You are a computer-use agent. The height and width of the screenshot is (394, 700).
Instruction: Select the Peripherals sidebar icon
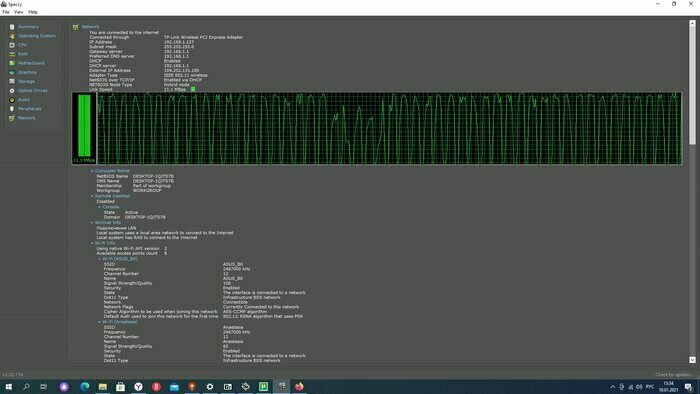click(12, 109)
